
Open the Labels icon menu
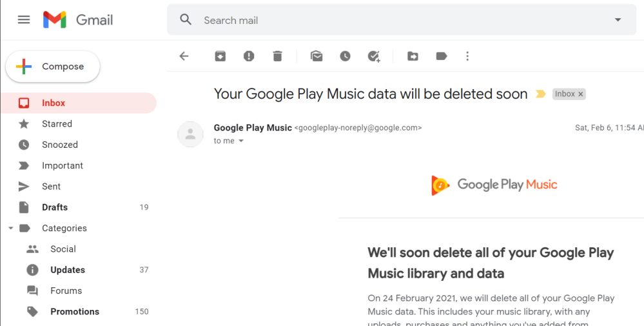point(442,56)
